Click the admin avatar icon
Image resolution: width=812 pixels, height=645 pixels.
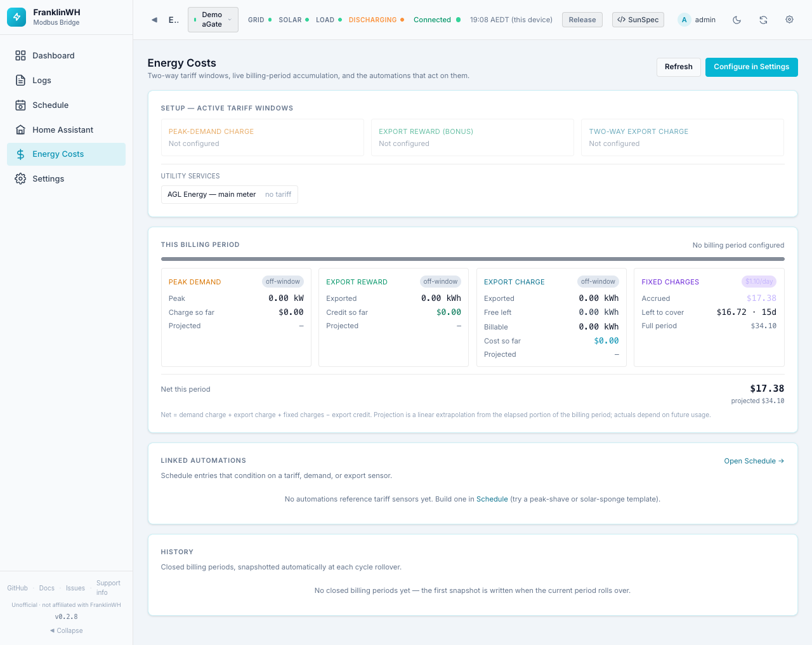tap(684, 20)
